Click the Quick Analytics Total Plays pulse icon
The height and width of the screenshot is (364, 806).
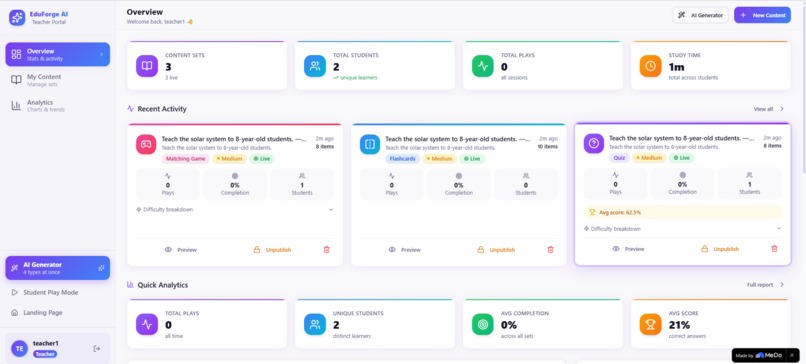[x=147, y=324]
